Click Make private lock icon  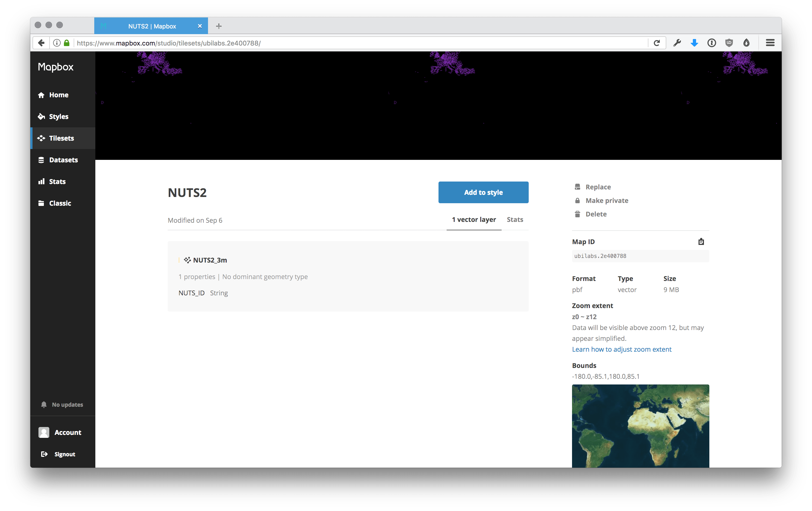click(577, 200)
